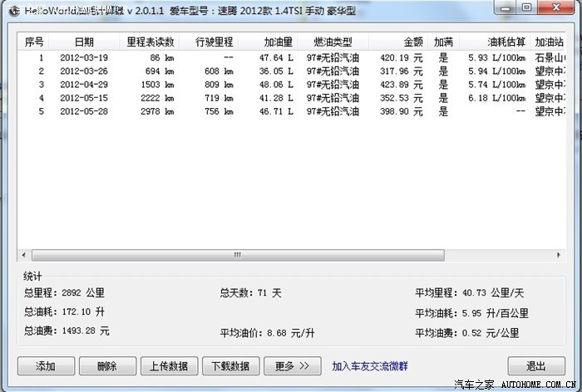Click the cost cell 420.19 元
582x392 pixels.
click(x=402, y=58)
